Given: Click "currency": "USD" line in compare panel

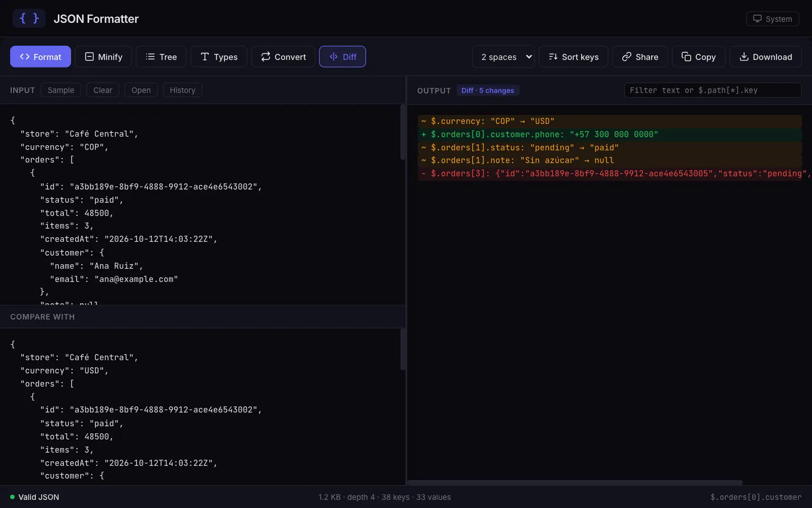Looking at the screenshot, I should 64,370.
